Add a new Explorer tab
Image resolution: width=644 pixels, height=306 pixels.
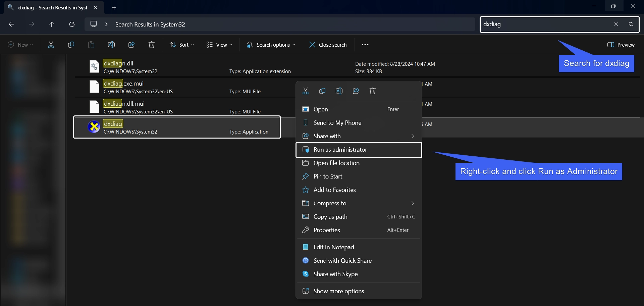(114, 7)
